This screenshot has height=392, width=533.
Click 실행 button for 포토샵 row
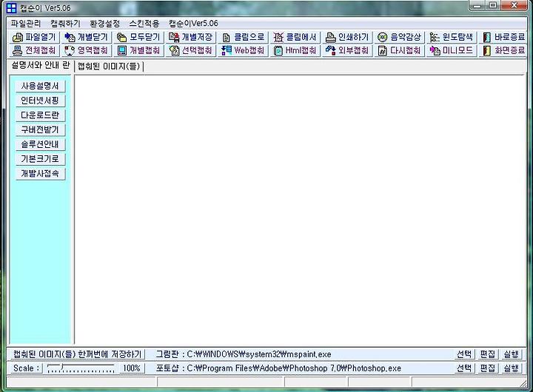pos(512,368)
